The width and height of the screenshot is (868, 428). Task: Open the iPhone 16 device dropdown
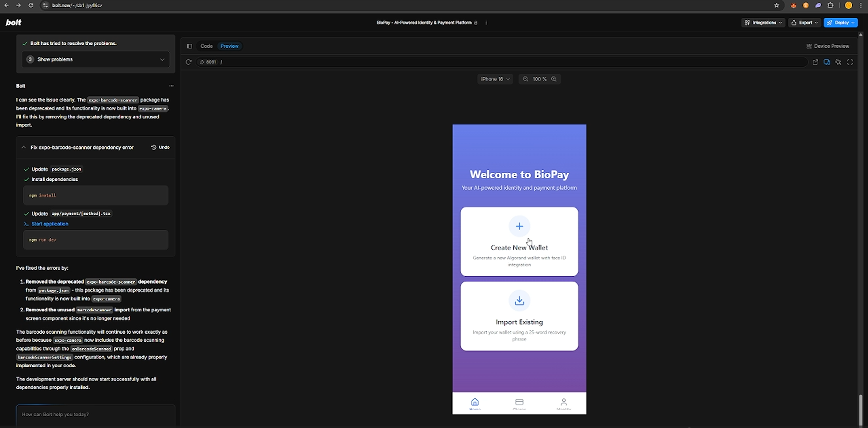[495, 79]
